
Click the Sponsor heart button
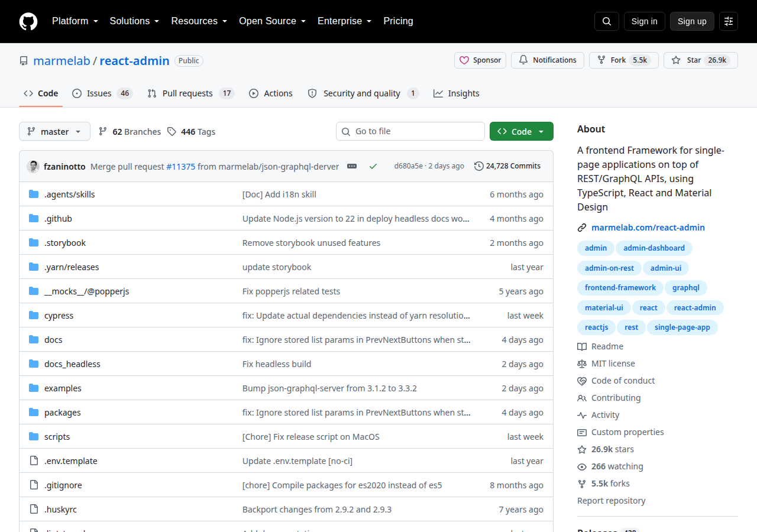click(x=480, y=60)
